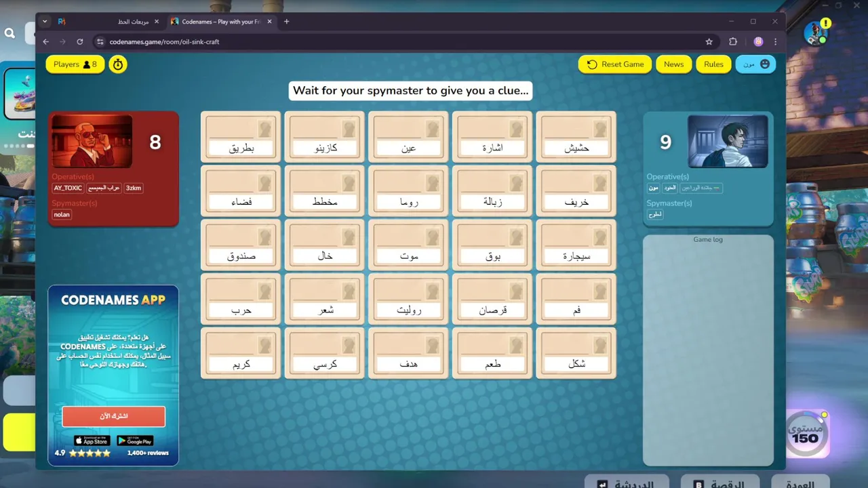Select the كرسي card
Image resolution: width=868 pixels, height=488 pixels.
[x=325, y=353]
